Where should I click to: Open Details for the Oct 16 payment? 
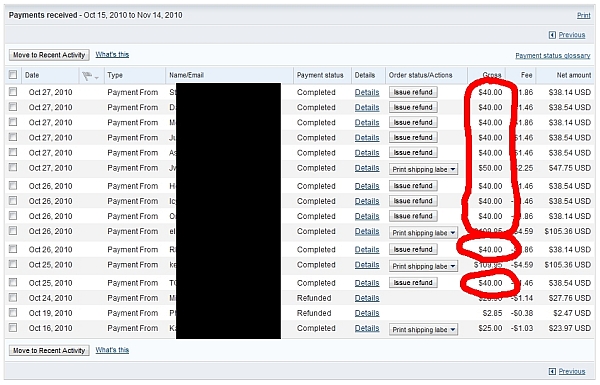(367, 328)
